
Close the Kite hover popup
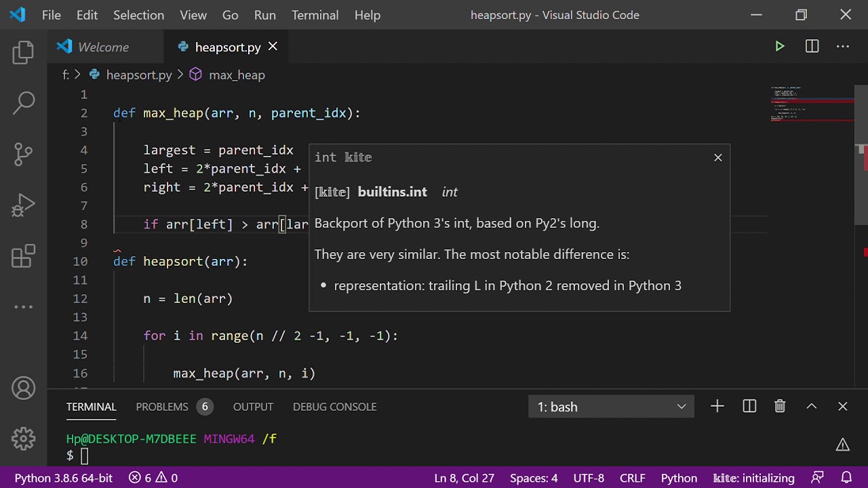[x=718, y=157]
